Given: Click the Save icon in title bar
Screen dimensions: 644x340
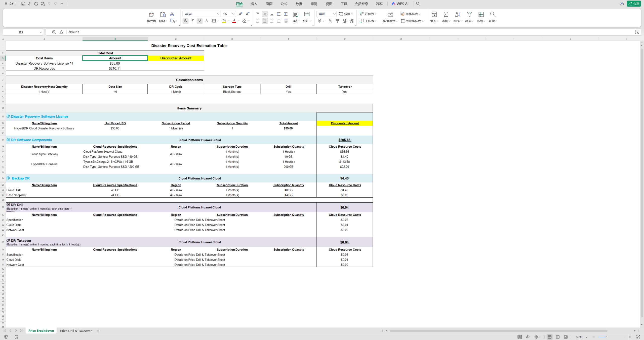Looking at the screenshot, I should coord(23,4).
